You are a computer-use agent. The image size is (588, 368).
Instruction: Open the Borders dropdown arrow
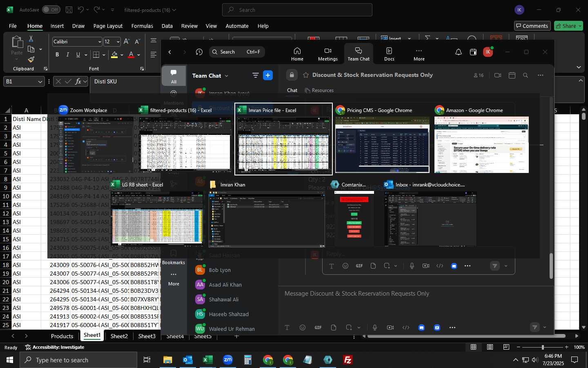pyautogui.click(x=104, y=55)
